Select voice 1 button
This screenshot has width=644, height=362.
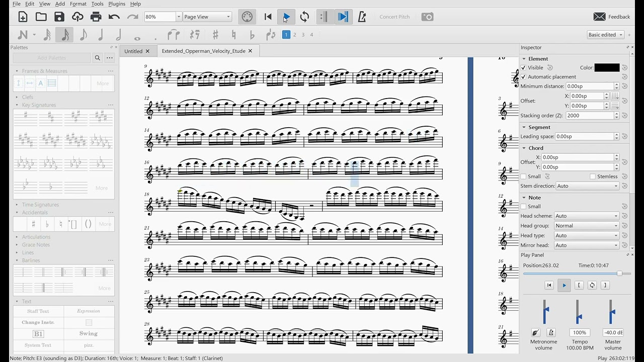tap(286, 35)
